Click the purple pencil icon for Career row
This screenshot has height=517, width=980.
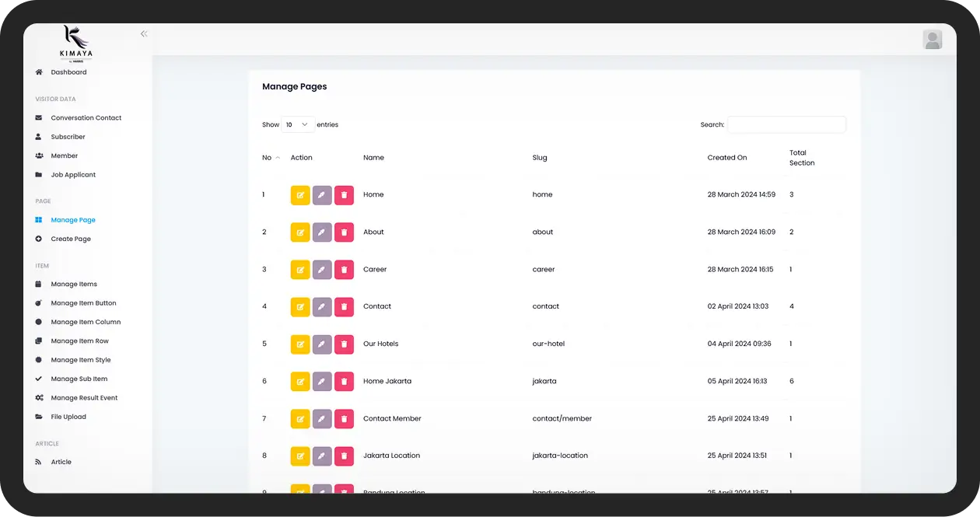pos(322,270)
